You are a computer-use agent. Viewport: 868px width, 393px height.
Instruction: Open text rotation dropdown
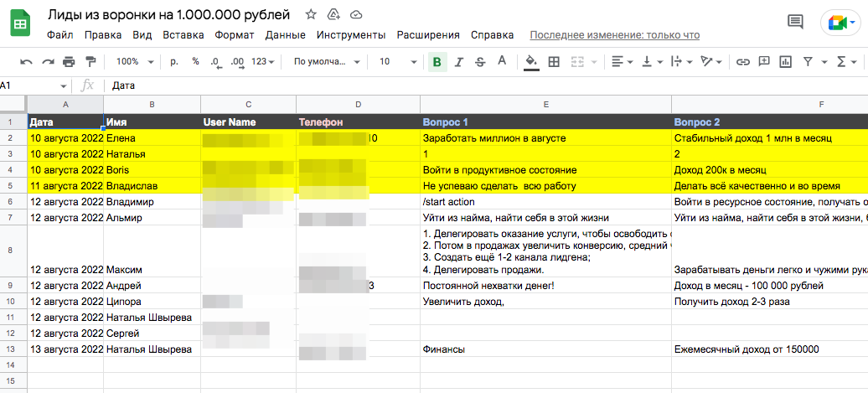[711, 61]
